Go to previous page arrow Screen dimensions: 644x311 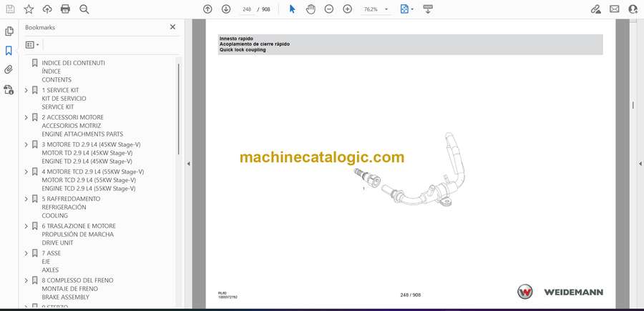point(208,9)
